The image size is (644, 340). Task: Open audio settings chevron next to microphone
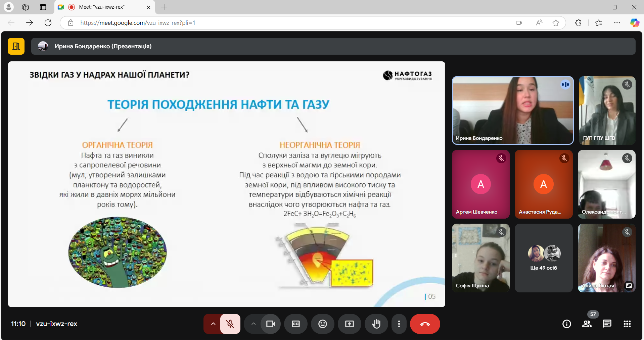[x=213, y=324]
